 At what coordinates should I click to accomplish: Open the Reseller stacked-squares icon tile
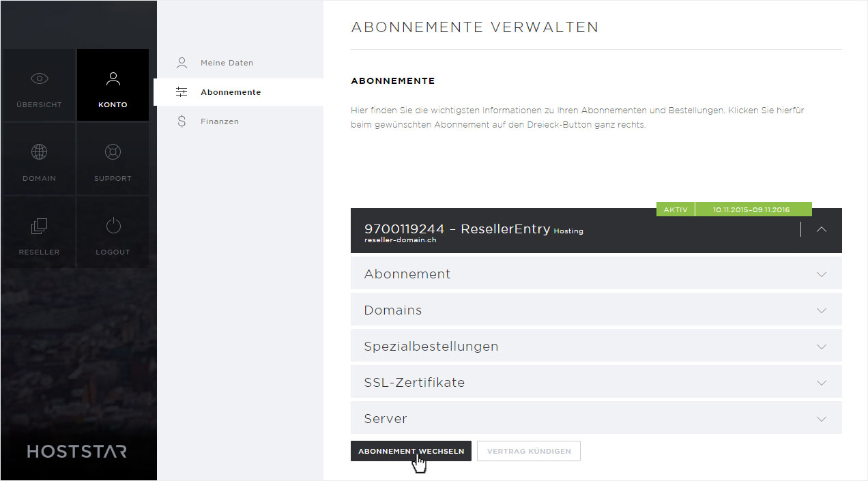coord(39,233)
